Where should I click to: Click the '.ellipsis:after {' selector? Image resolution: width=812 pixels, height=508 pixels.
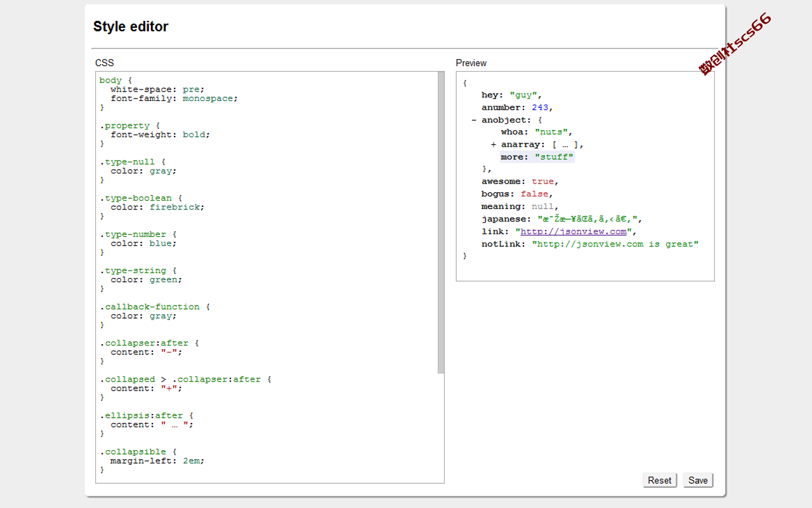pyautogui.click(x=147, y=415)
